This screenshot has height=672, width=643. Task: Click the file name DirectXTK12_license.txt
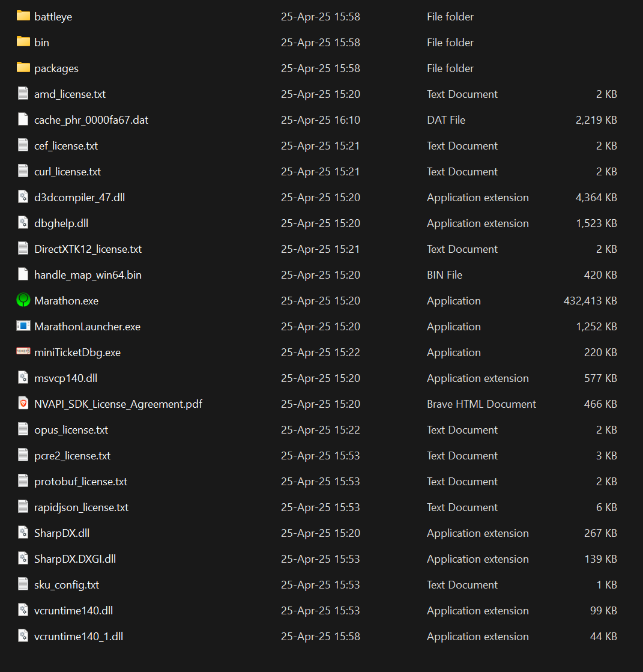[x=88, y=249]
